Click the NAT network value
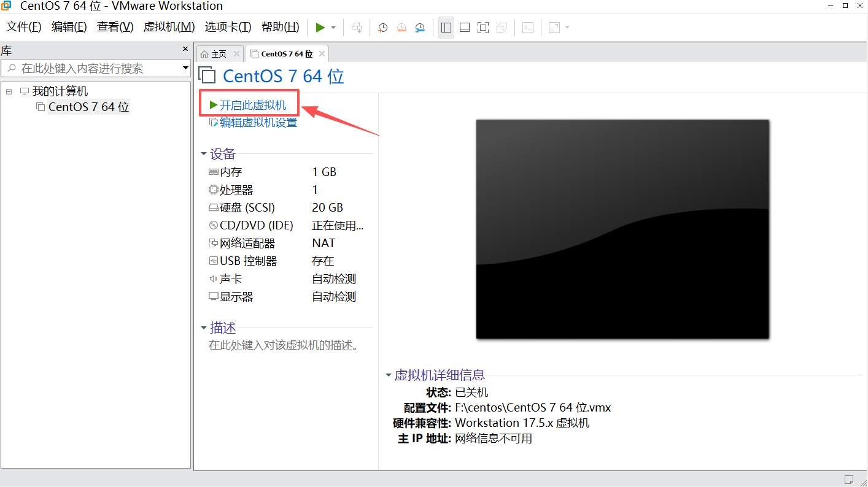 click(324, 243)
